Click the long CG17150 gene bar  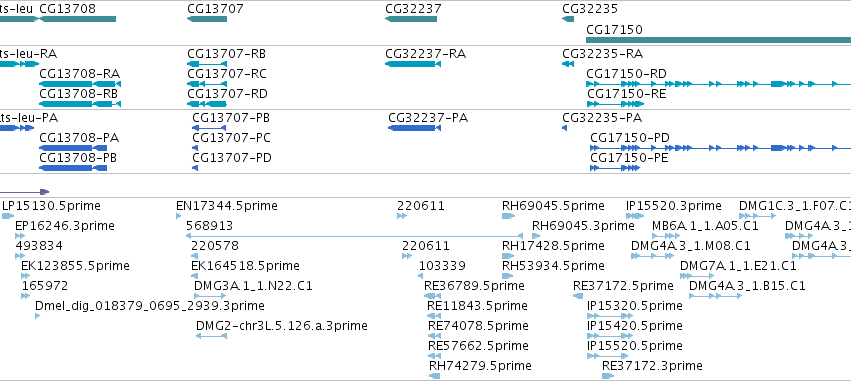tap(719, 40)
